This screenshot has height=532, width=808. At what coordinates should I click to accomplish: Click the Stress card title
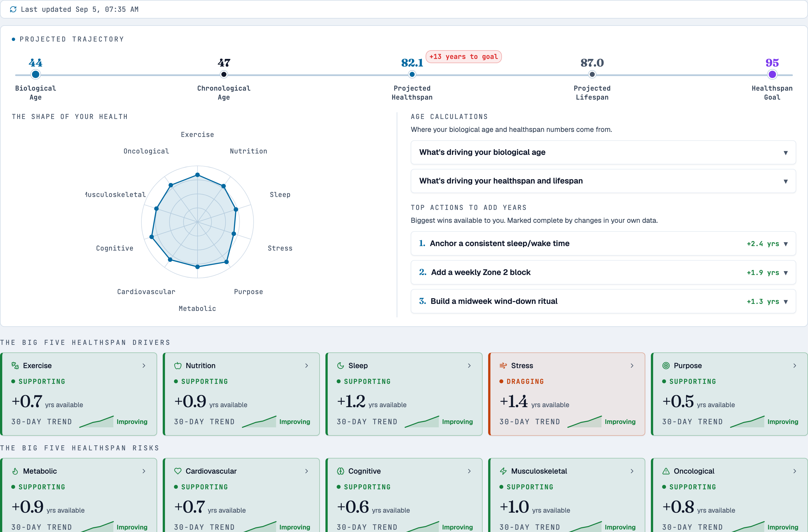tap(522, 365)
